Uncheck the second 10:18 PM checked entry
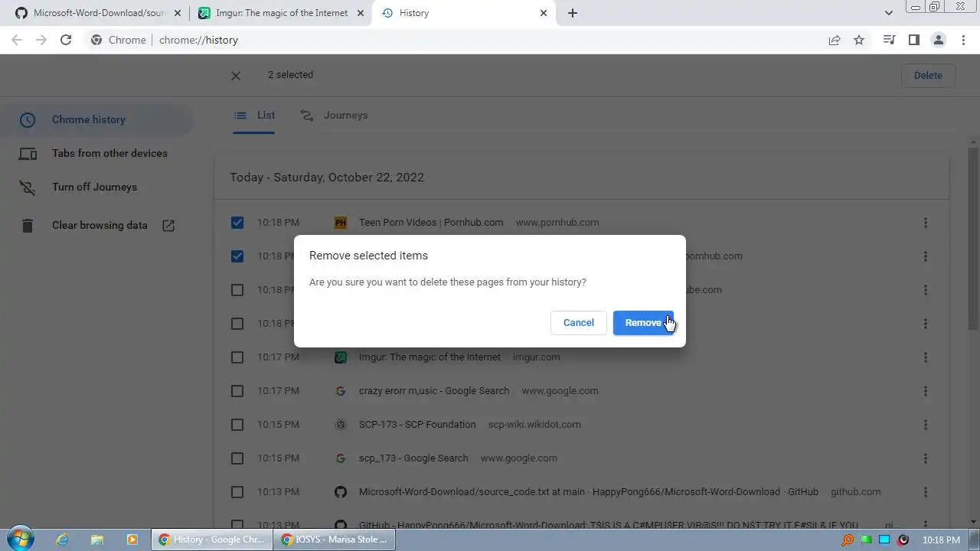This screenshot has height=551, width=980. [237, 256]
